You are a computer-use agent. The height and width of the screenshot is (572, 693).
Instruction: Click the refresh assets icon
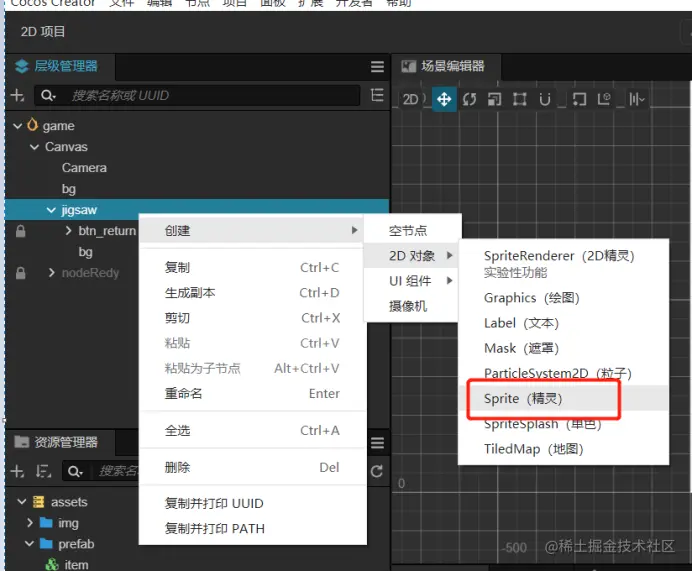coord(377,472)
